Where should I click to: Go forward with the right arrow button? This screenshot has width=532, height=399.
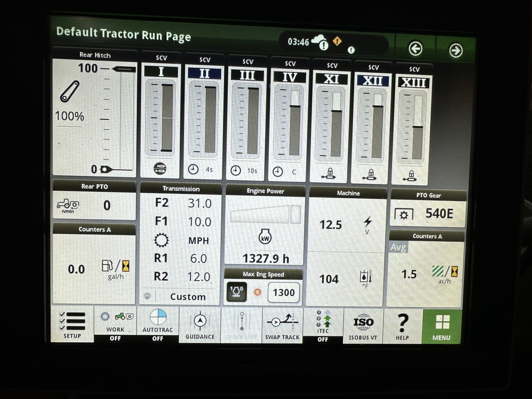point(456,50)
